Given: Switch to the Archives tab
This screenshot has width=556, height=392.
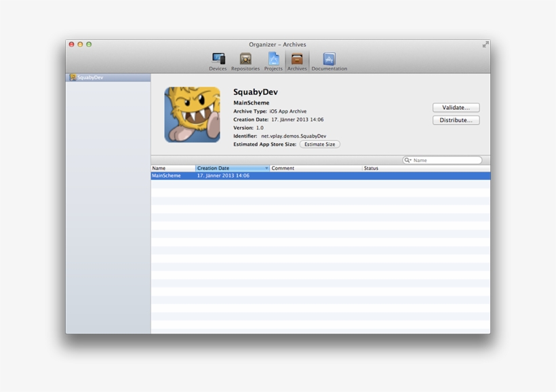Looking at the screenshot, I should pyautogui.click(x=296, y=59).
